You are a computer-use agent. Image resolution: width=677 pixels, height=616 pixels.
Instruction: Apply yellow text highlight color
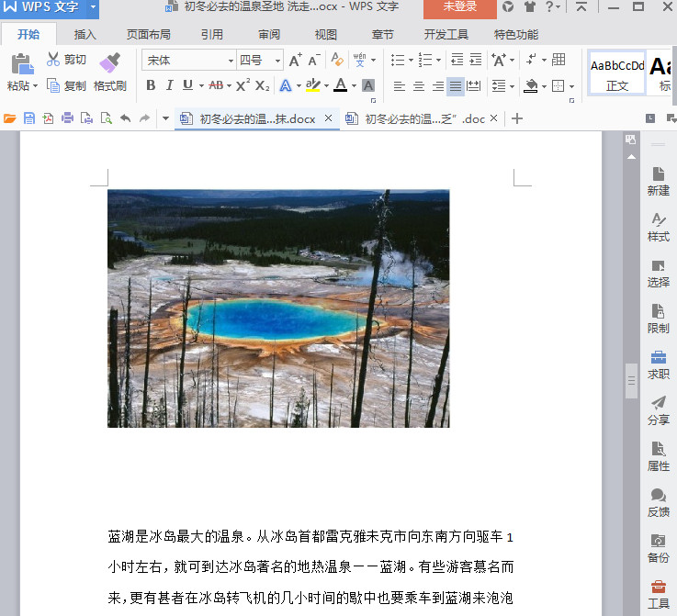[312, 85]
